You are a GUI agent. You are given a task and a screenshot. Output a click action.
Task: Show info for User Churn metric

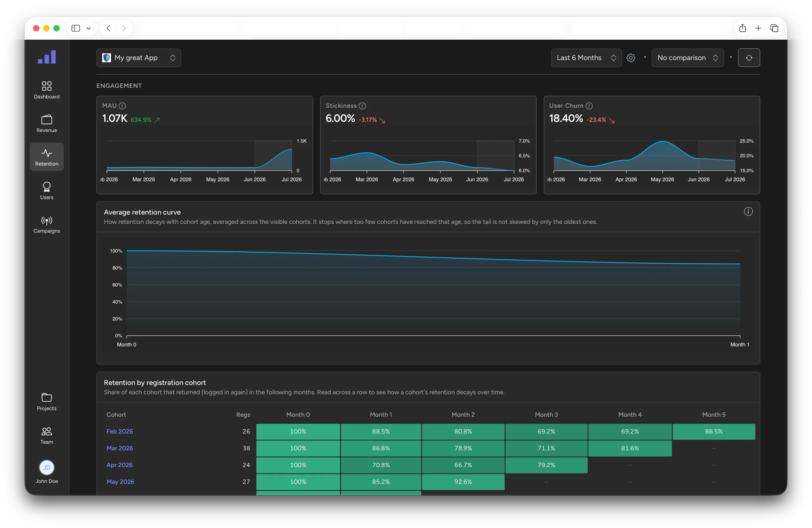click(589, 106)
